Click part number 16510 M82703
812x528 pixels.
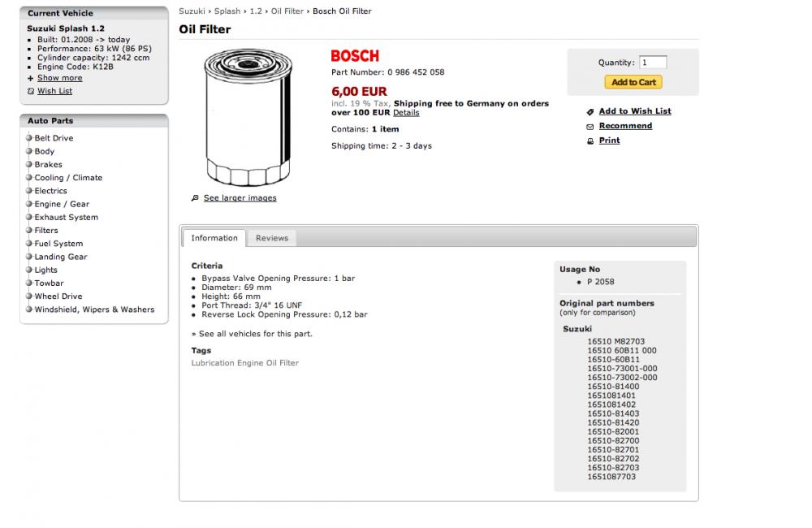tap(615, 341)
